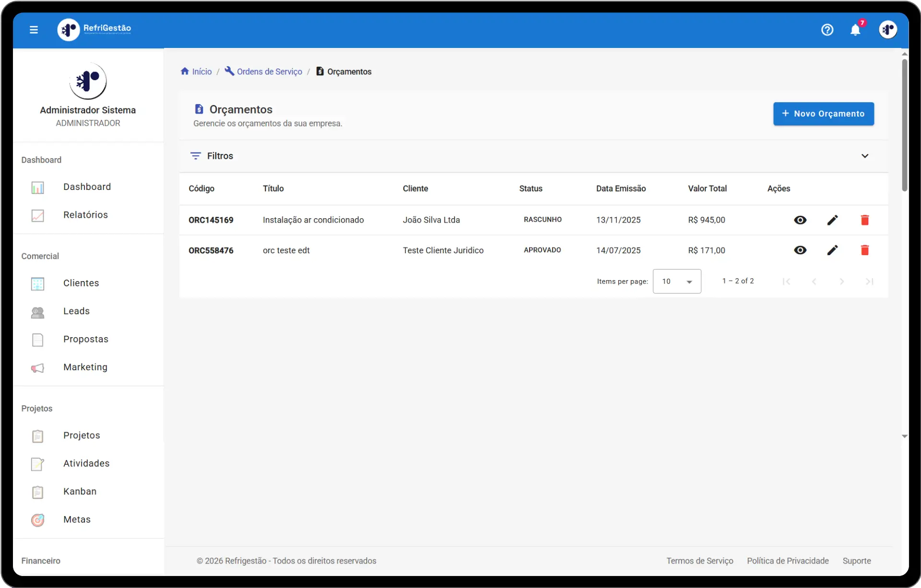Viewport: 921px width, 588px height.
Task: Edit budget ORC558476 with pencil icon
Action: (x=832, y=250)
